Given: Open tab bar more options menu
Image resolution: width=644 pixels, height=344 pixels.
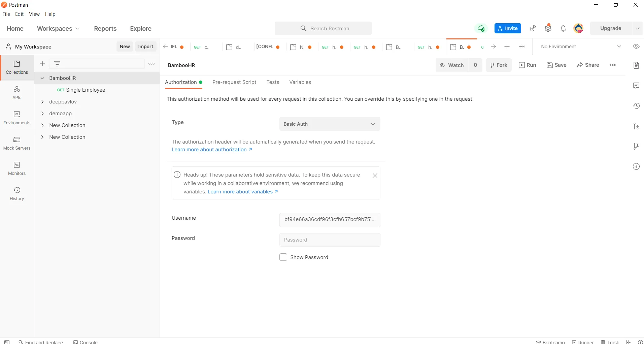Looking at the screenshot, I should pyautogui.click(x=522, y=46).
